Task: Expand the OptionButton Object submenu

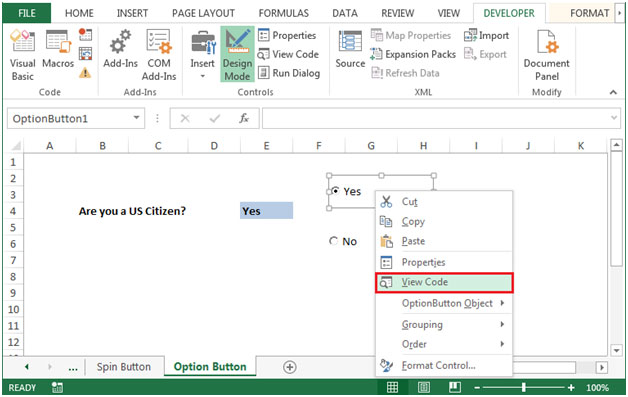Action: (444, 303)
